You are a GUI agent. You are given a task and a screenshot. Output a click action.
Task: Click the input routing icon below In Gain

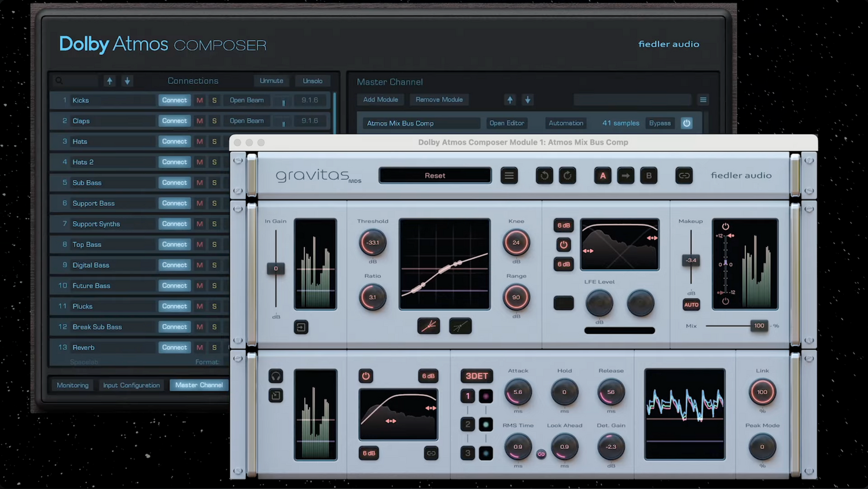pos(301,328)
